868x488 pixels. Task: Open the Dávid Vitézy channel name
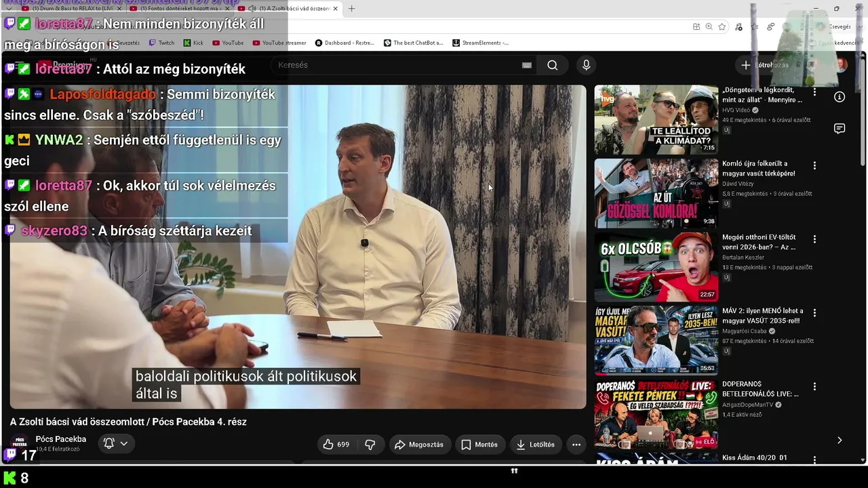pyautogui.click(x=738, y=184)
